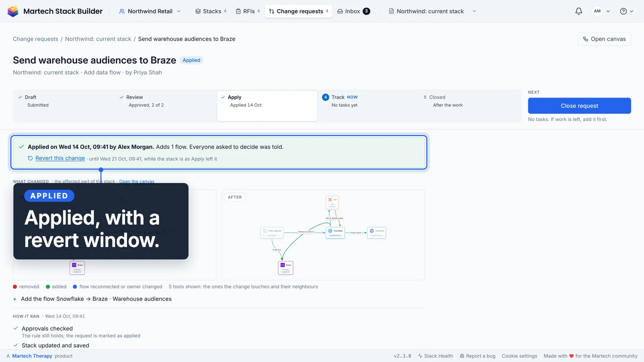Click the revert arrow icon
The width and height of the screenshot is (644, 362).
pyautogui.click(x=30, y=158)
